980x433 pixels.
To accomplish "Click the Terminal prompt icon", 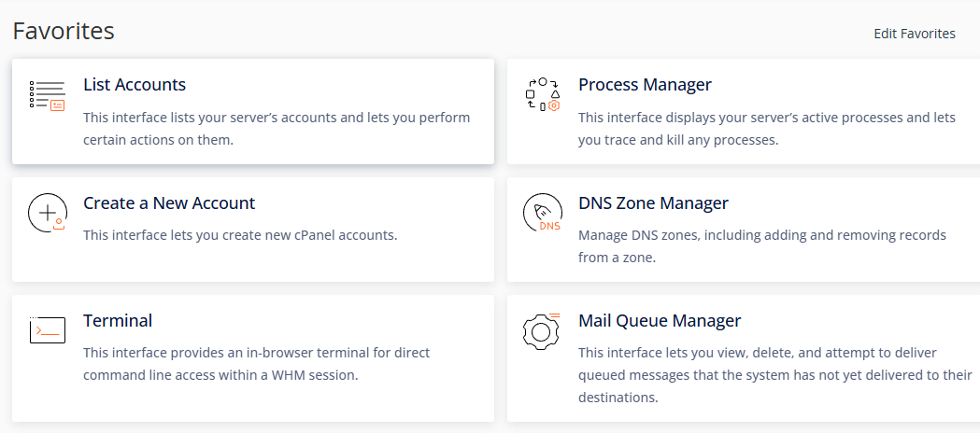I will point(48,329).
